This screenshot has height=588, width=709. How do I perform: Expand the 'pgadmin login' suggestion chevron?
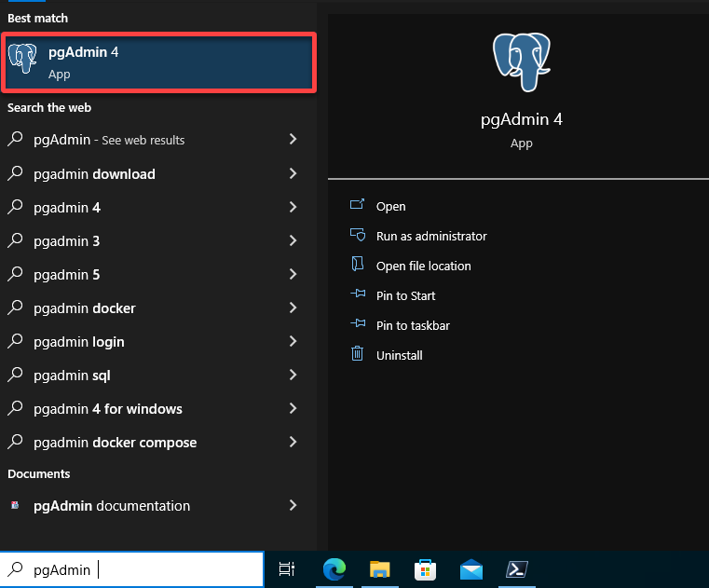pos(293,341)
